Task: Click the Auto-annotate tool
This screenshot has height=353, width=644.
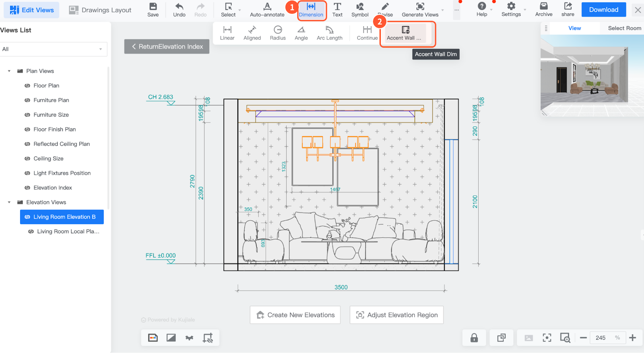Action: 267,10
